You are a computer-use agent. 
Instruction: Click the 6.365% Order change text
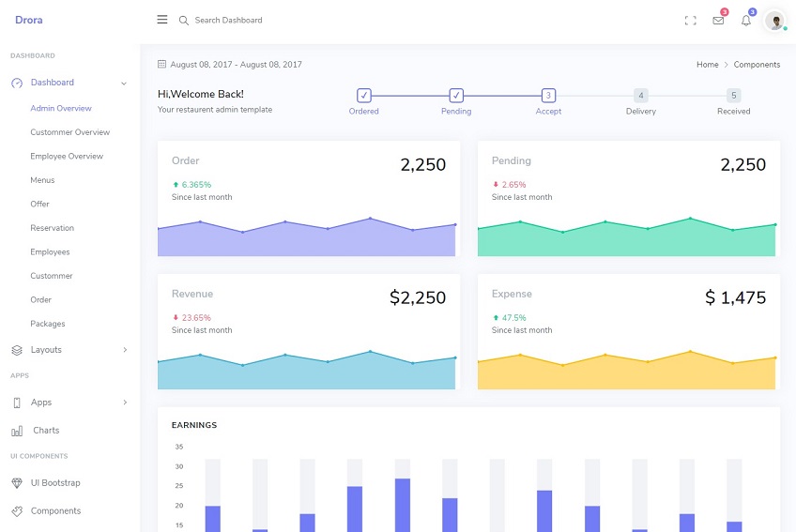tap(196, 184)
